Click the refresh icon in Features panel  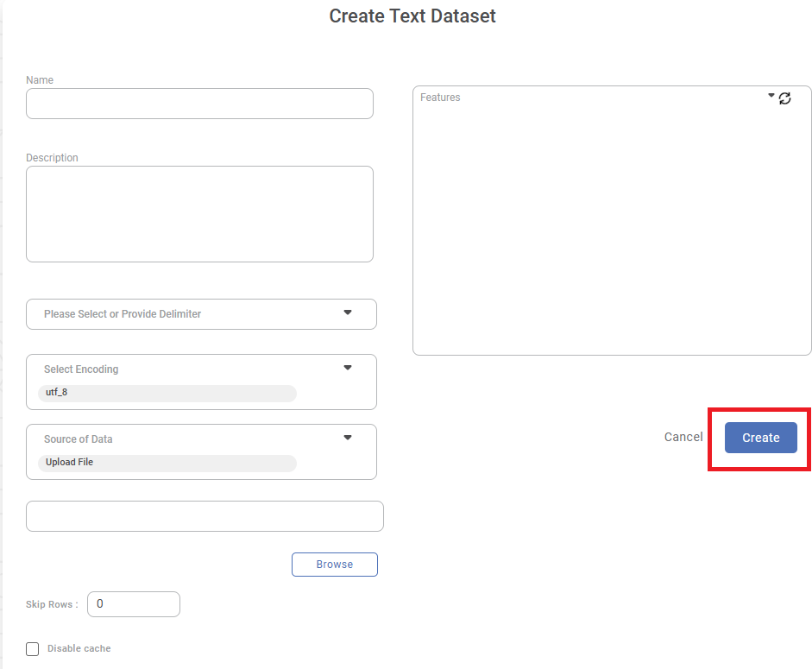point(784,98)
